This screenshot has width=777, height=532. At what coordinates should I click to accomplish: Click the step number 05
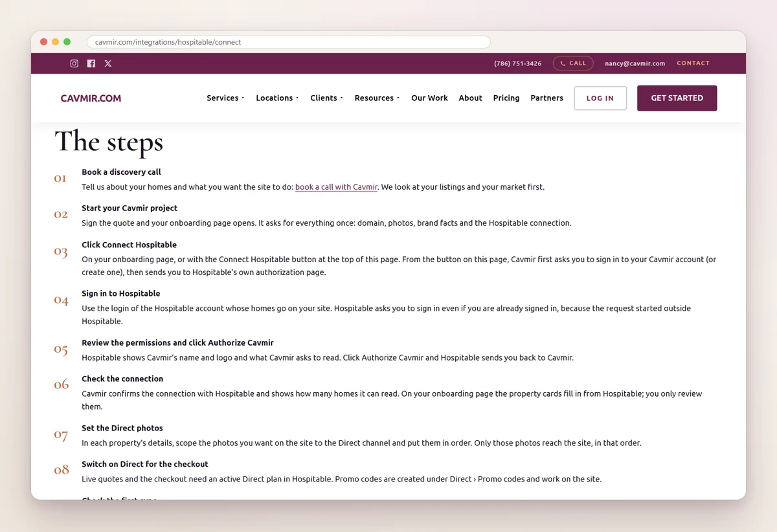(61, 349)
